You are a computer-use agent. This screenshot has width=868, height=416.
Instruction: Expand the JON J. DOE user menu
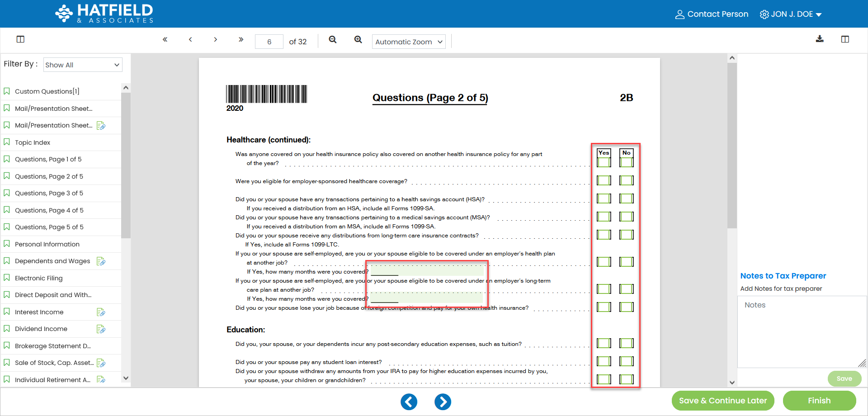click(791, 14)
